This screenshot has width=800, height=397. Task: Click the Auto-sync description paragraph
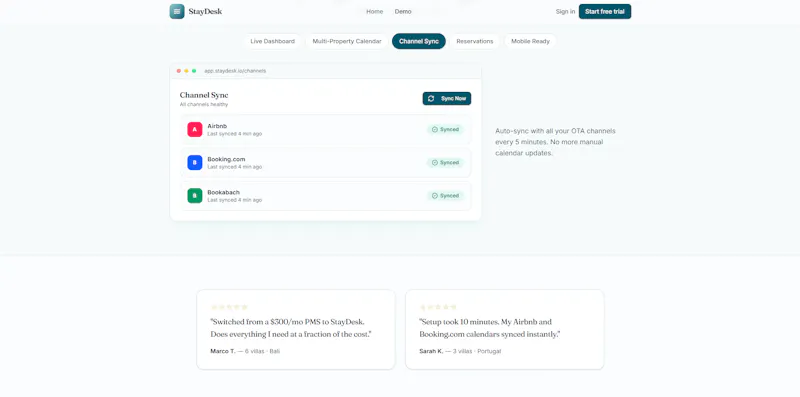[x=556, y=142]
